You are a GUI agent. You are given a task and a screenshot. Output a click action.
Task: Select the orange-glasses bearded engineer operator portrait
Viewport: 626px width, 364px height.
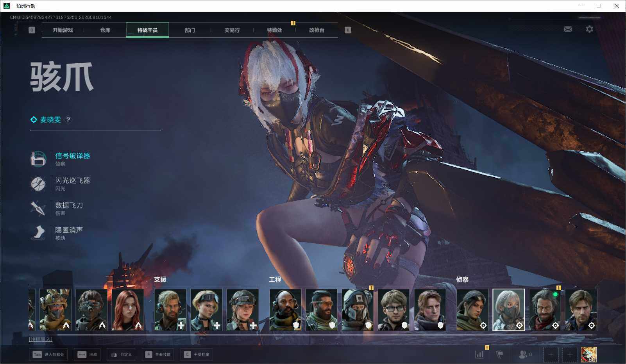coord(321,310)
